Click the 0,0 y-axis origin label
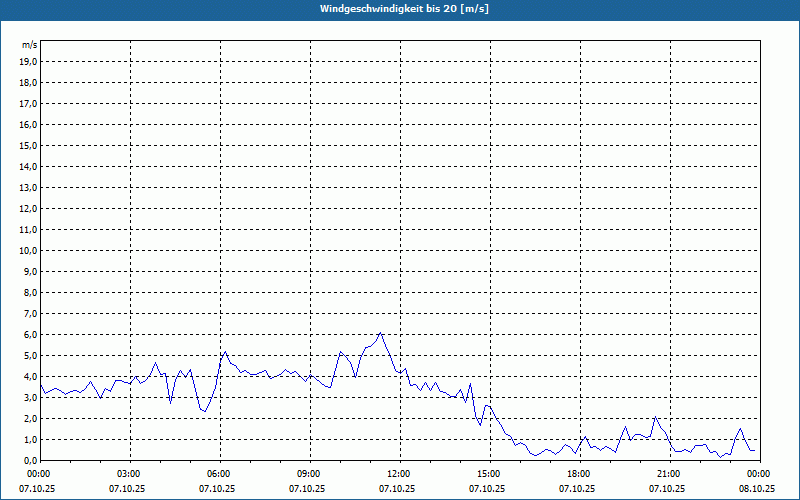Screen dimensions: 800x500 [x=30, y=460]
